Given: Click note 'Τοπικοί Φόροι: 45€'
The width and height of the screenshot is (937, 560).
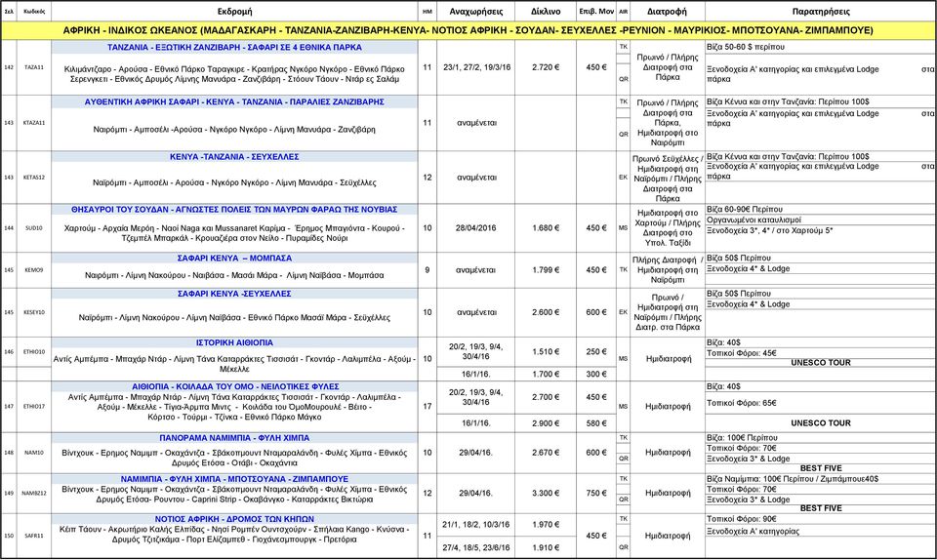Looking at the screenshot, I should point(742,353).
